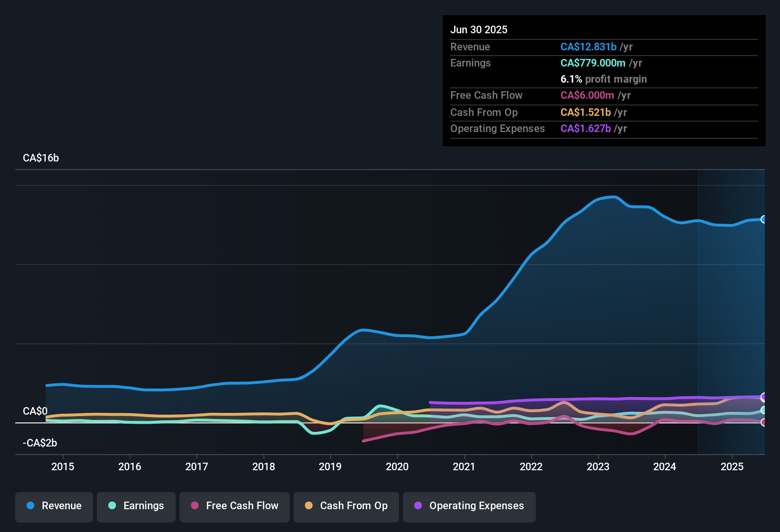Click the purple Operating Expenses legend dot
780x532 pixels.
[418, 506]
